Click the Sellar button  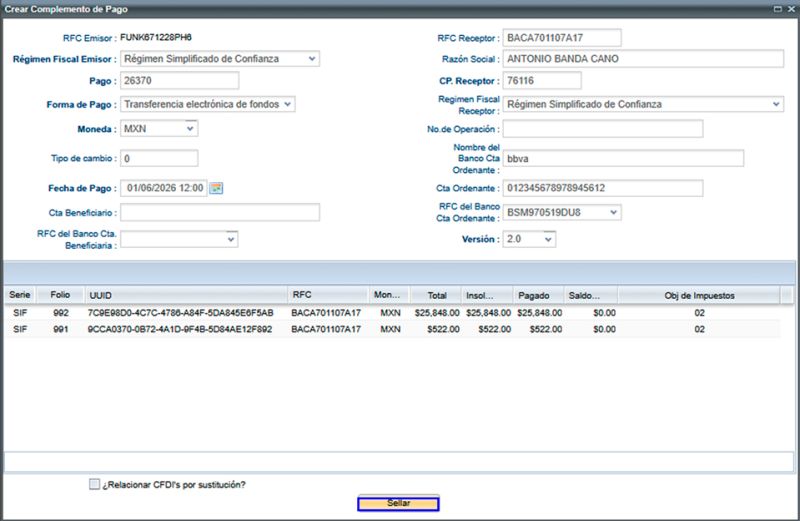(398, 503)
